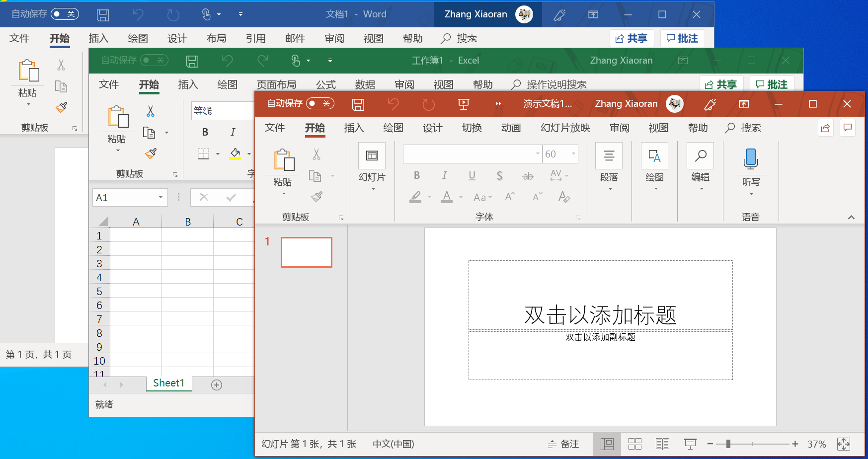The height and width of the screenshot is (459, 868).
Task: Collapse the PowerPoint ribbon with the chevron
Action: coord(851,217)
